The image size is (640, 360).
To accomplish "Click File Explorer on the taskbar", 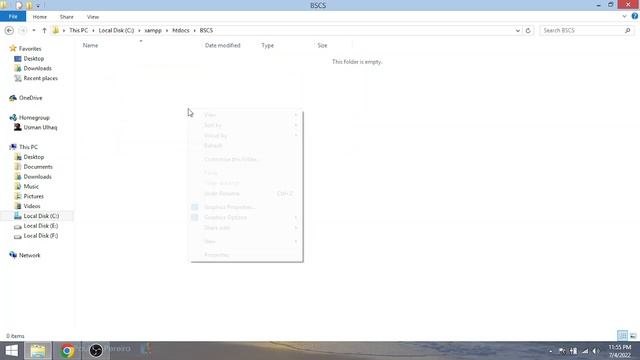I will tap(38, 351).
